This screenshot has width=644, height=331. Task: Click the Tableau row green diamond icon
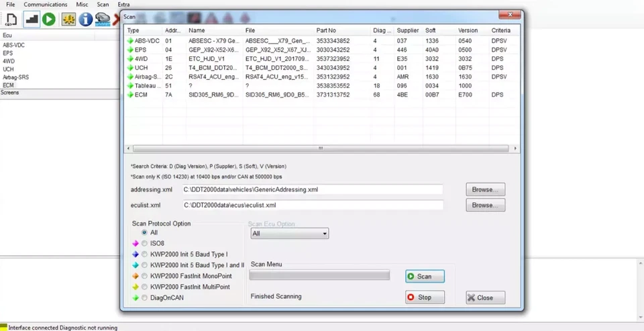click(x=130, y=86)
